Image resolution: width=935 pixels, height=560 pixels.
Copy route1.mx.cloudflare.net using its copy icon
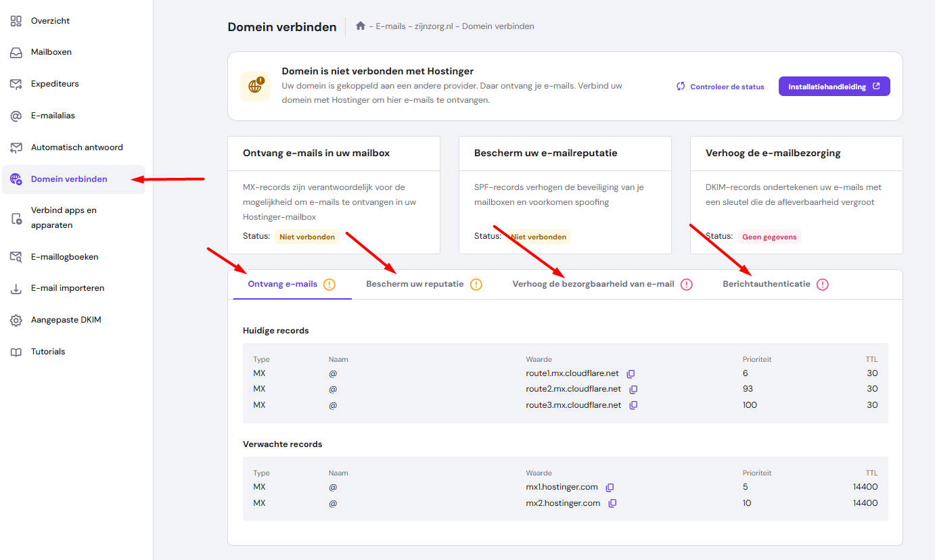(631, 373)
